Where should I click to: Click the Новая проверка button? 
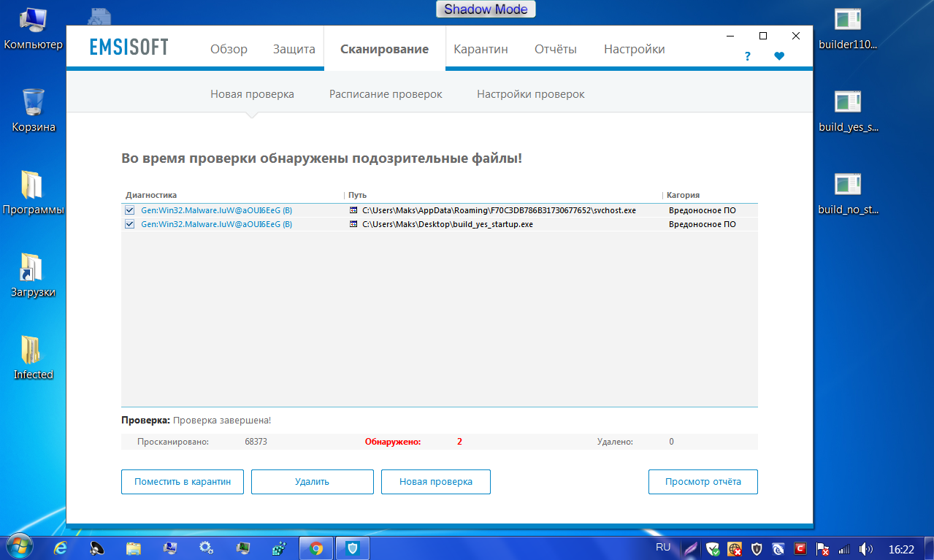[436, 482]
